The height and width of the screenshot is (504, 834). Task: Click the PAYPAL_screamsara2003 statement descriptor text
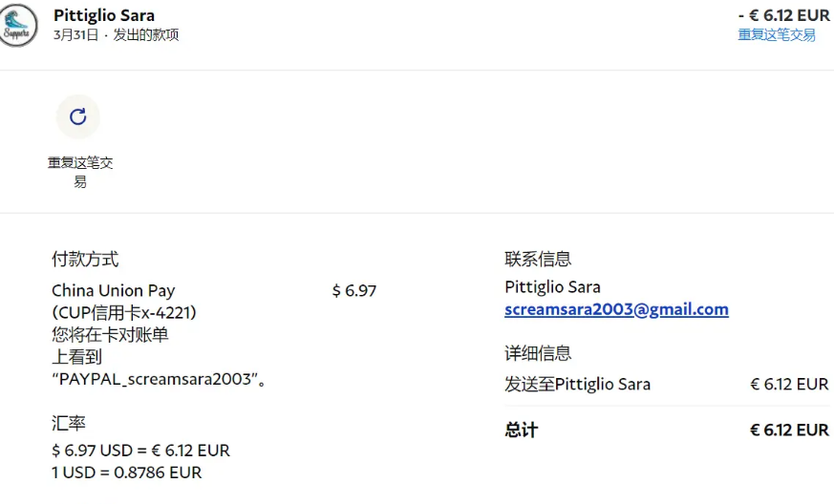pyautogui.click(x=158, y=379)
